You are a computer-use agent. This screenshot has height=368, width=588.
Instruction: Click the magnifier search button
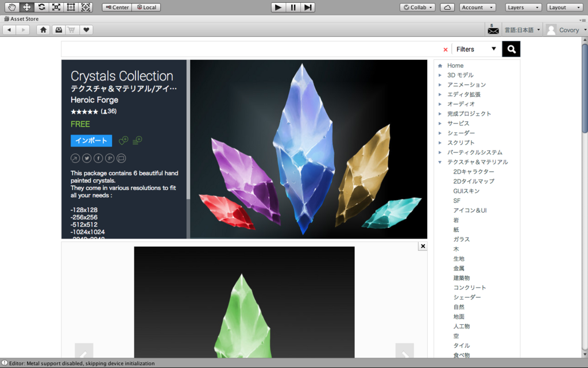(x=511, y=49)
